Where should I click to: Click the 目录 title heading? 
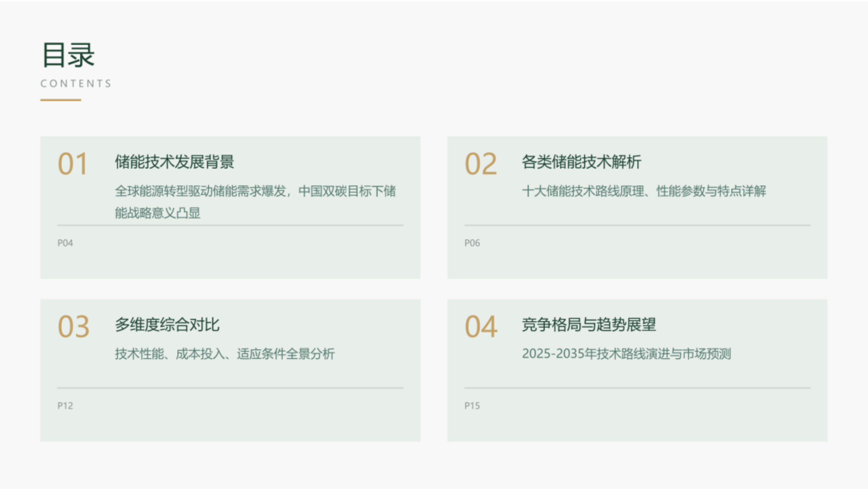click(x=69, y=55)
